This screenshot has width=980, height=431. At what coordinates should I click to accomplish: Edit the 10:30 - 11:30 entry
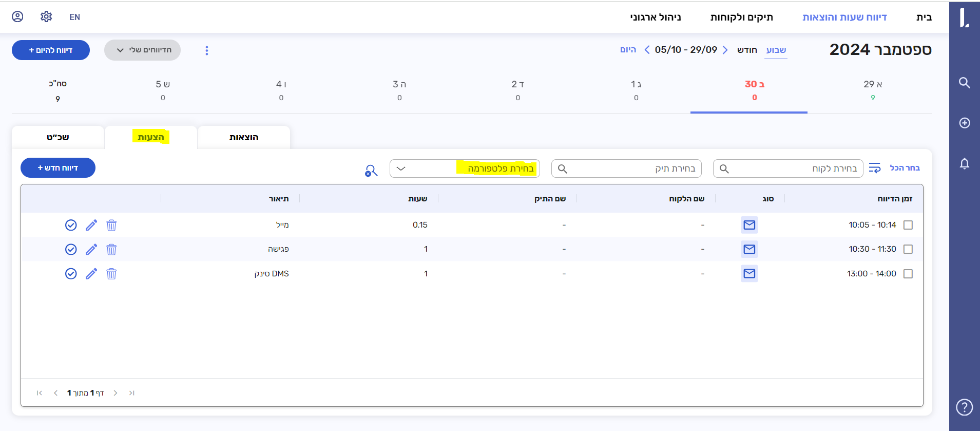coord(91,249)
